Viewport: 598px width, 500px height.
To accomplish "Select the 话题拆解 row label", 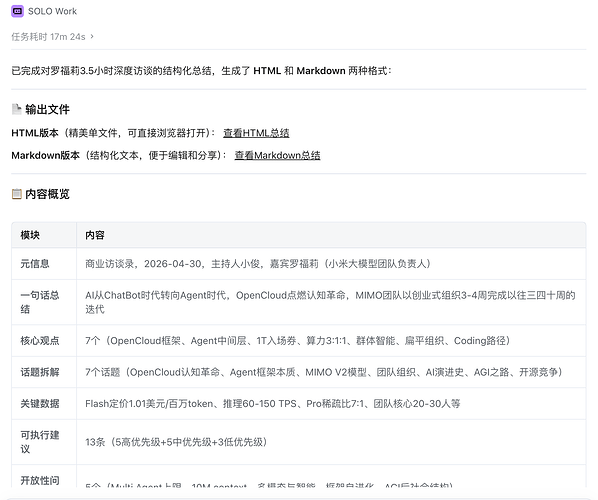I will pos(40,372).
